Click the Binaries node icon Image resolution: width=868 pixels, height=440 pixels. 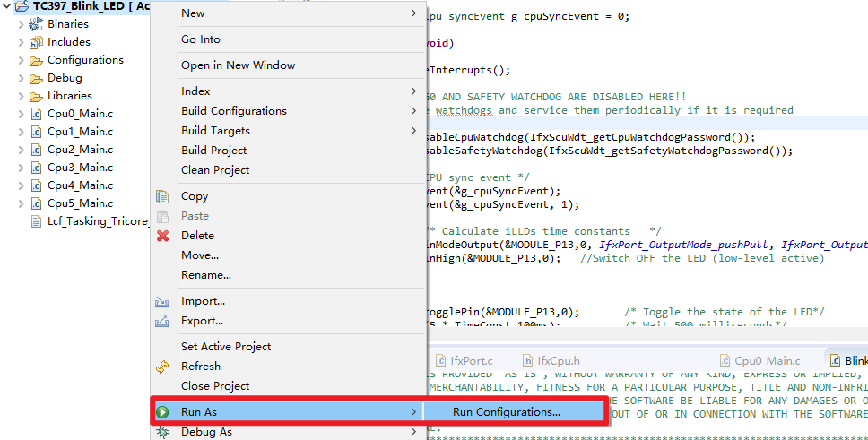click(x=36, y=24)
